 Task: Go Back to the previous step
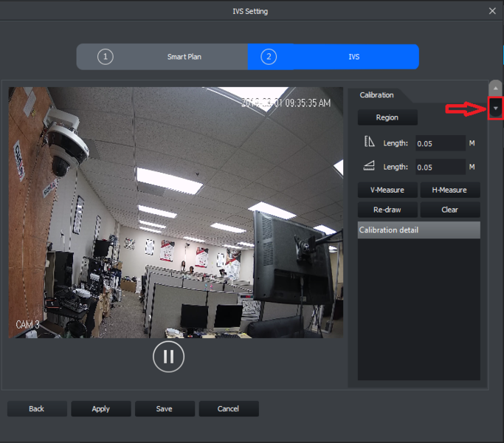click(x=37, y=408)
